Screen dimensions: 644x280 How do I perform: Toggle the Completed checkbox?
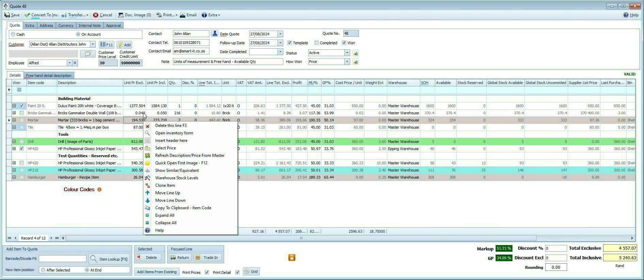click(316, 43)
